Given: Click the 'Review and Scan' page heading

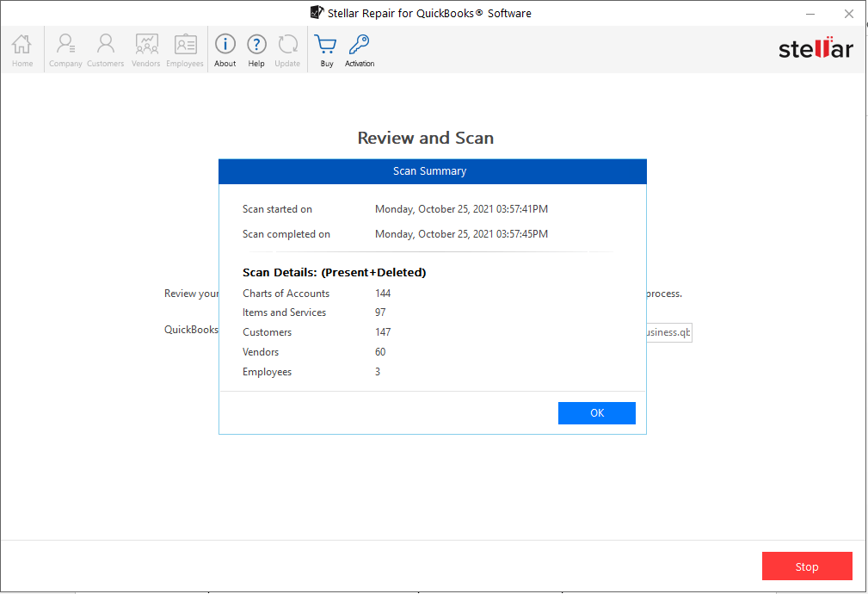Looking at the screenshot, I should tap(425, 138).
